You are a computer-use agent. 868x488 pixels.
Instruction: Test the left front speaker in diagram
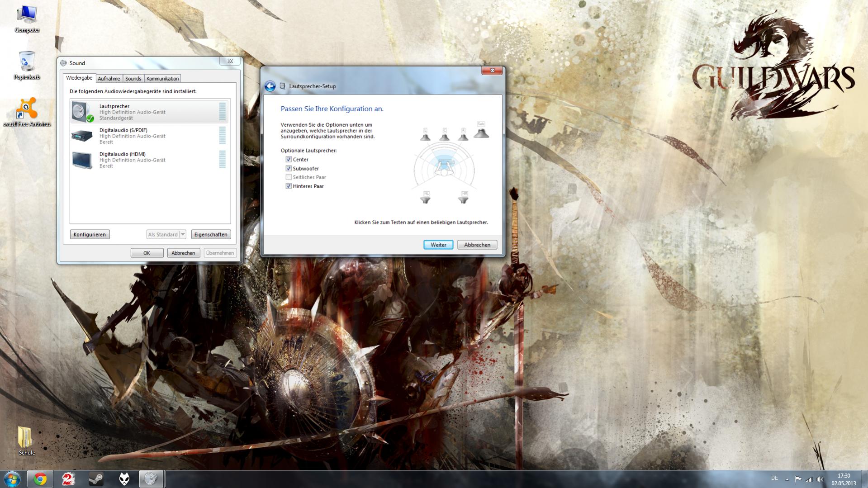(425, 134)
